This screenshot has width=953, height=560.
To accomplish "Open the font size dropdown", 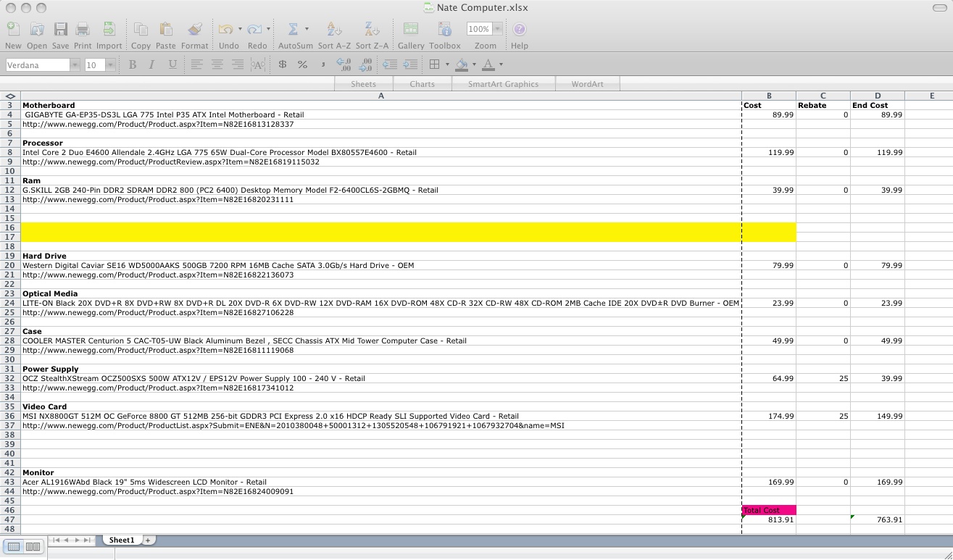I will tap(110, 65).
